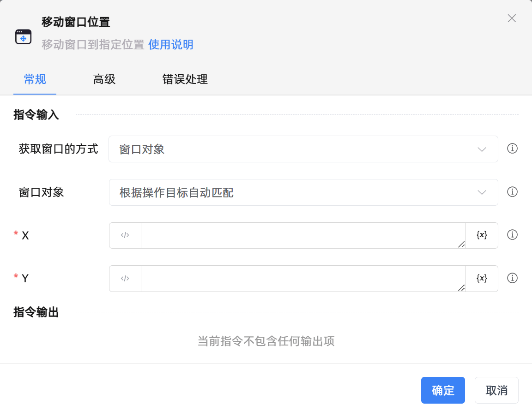Screen dimensions: 532x417
Task: Click the code expression icon beside the X input
Action: pyautogui.click(x=125, y=235)
